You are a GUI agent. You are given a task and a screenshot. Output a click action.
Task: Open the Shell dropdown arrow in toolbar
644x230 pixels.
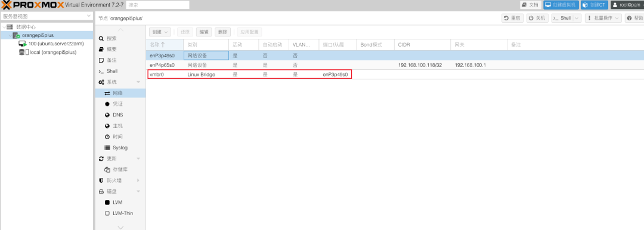pyautogui.click(x=577, y=18)
